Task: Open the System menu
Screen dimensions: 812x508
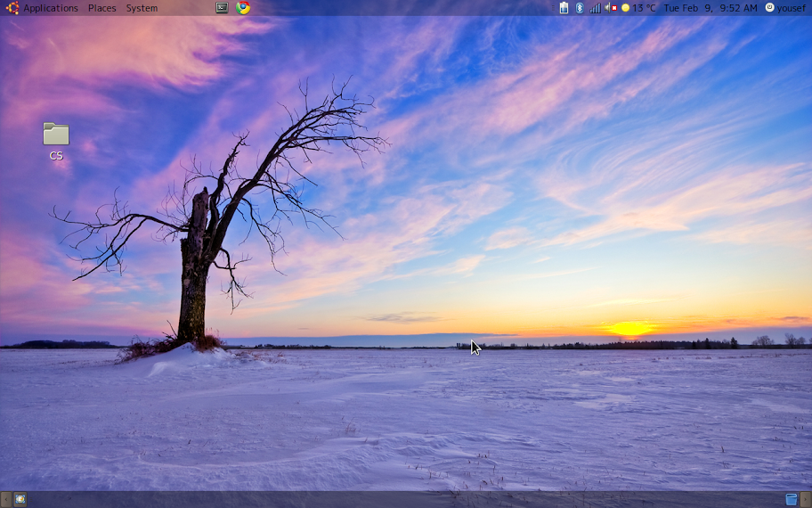Action: click(142, 8)
